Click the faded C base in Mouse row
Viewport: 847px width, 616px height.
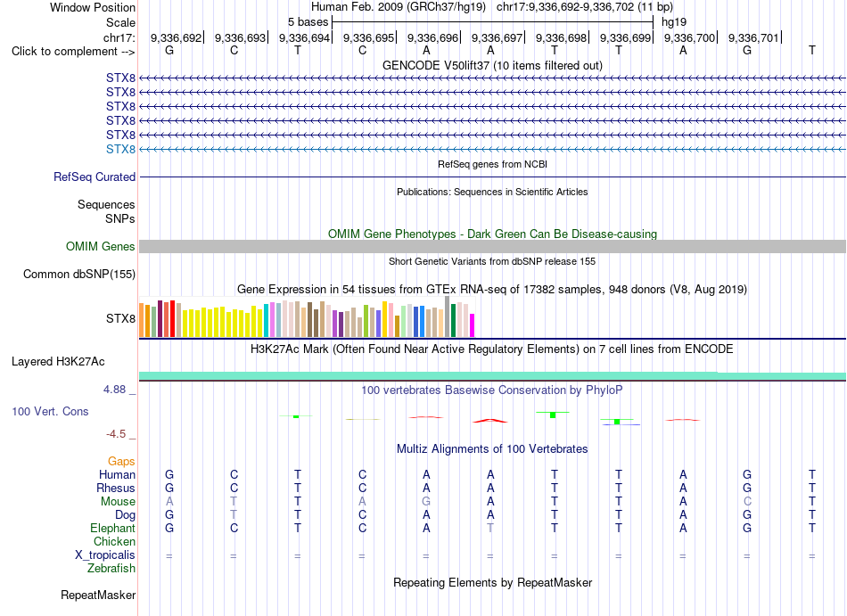(x=747, y=502)
